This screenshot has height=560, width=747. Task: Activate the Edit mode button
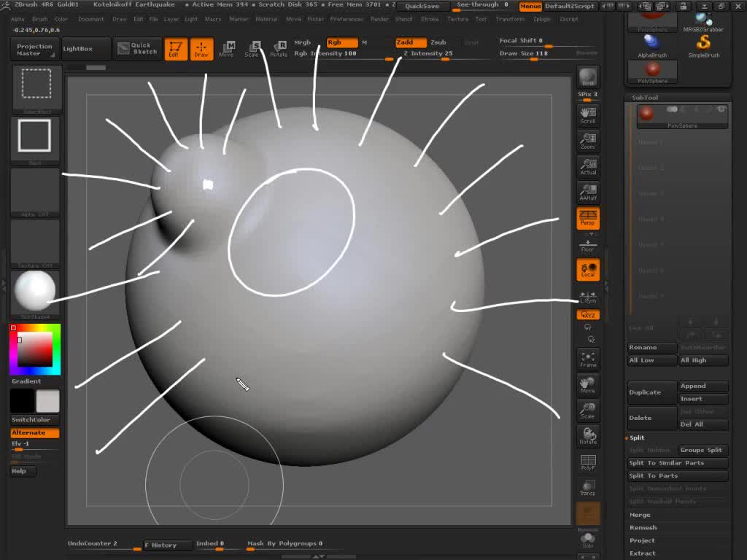point(176,49)
